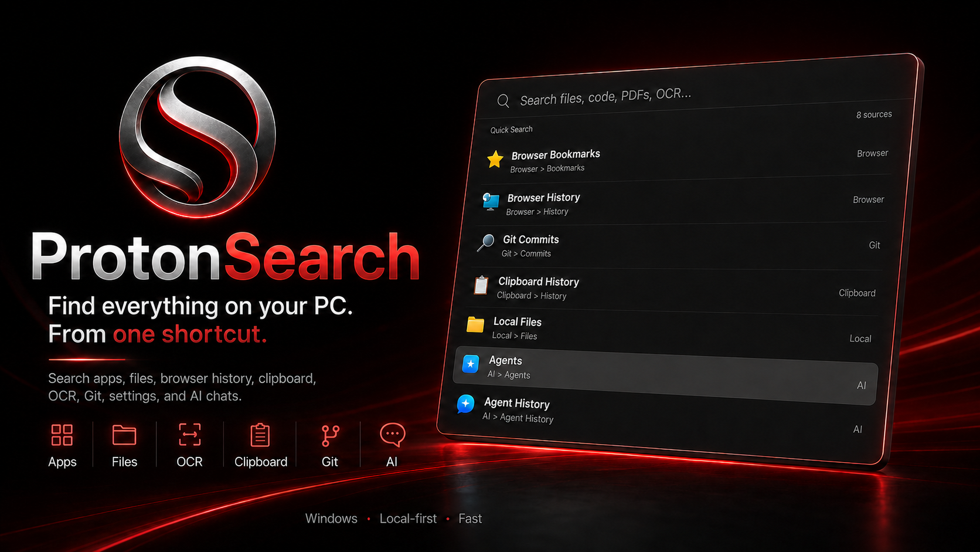980x552 pixels.
Task: Select the Browser History monitor icon
Action: (491, 201)
